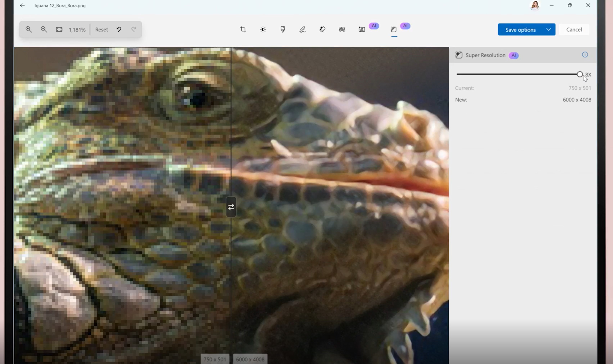Viewport: 613px width, 364px height.
Task: Undo the last edit
Action: [x=119, y=29]
